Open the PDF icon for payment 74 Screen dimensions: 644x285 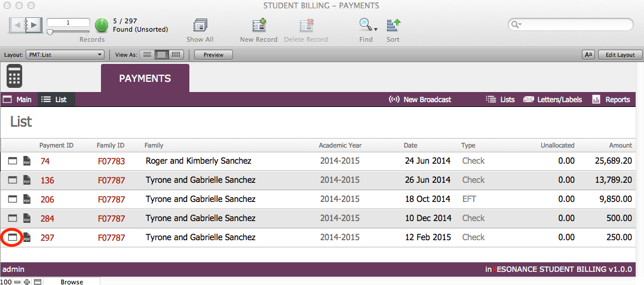(x=26, y=161)
